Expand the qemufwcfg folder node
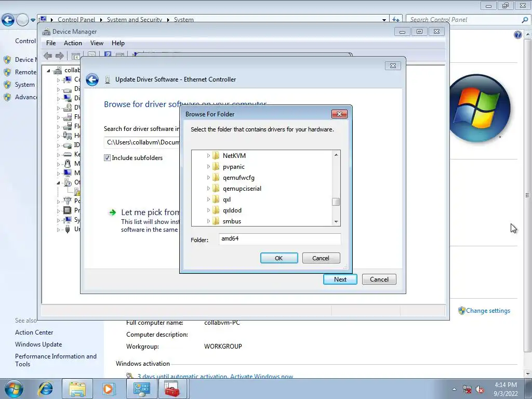 (x=208, y=178)
